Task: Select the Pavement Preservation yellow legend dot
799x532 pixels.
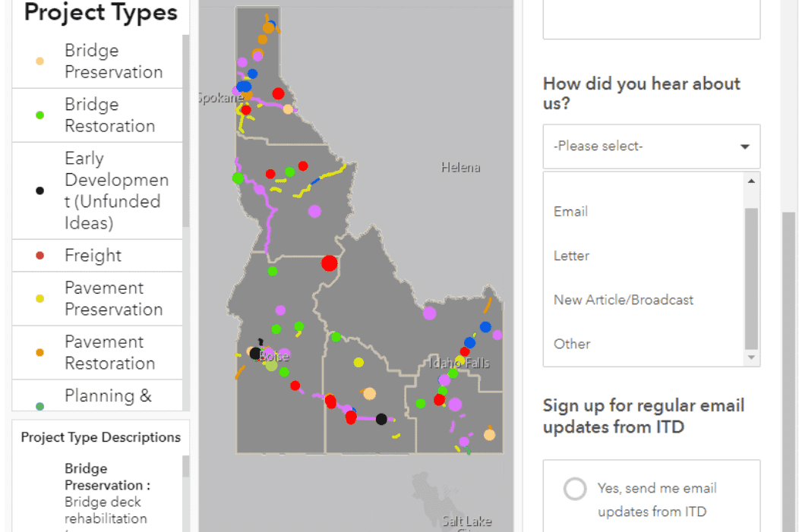Action: pos(39,299)
